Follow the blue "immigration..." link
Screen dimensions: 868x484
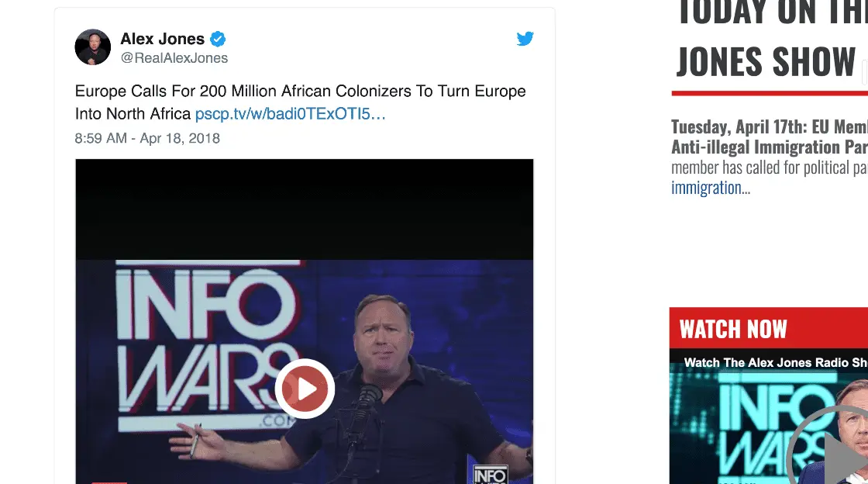click(x=710, y=188)
